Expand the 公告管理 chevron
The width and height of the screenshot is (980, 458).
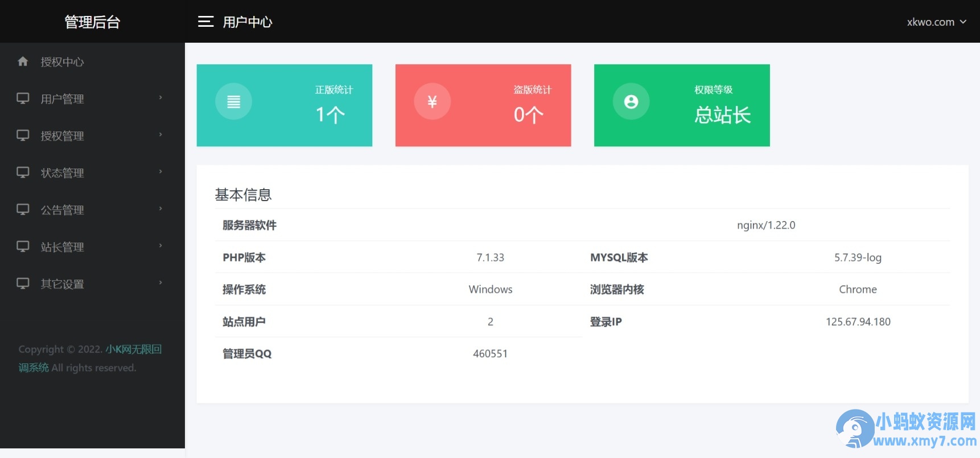160,209
